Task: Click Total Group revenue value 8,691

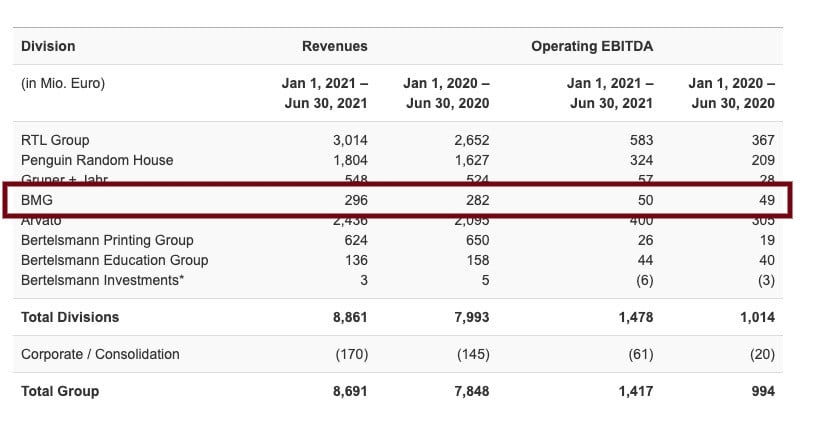Action: [350, 391]
